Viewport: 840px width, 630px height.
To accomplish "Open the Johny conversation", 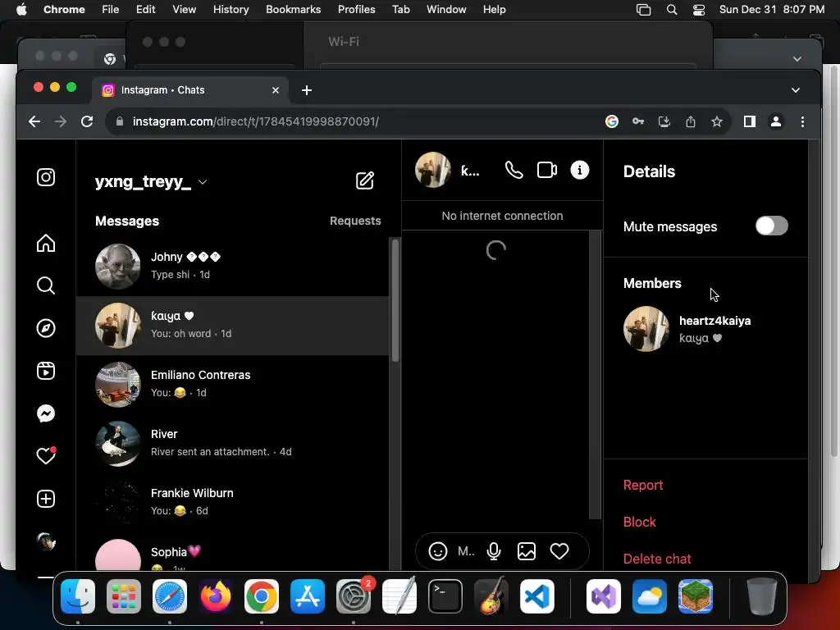I will [x=233, y=267].
